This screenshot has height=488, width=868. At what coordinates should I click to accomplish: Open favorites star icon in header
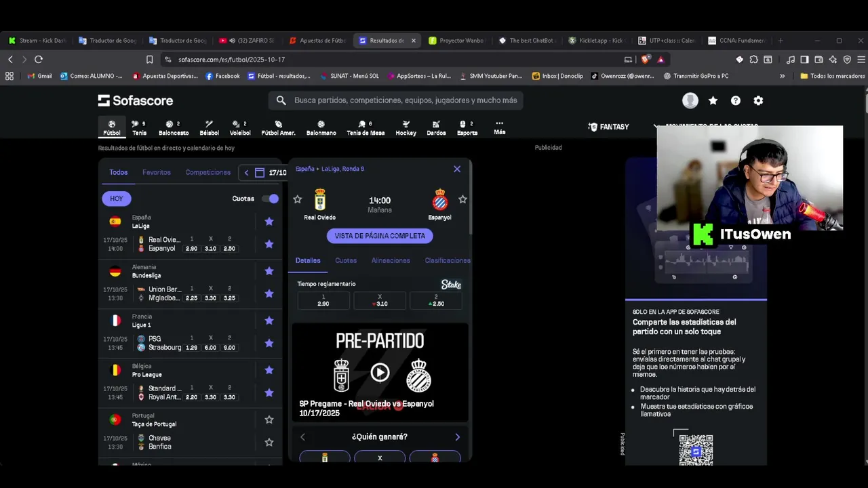click(x=713, y=100)
